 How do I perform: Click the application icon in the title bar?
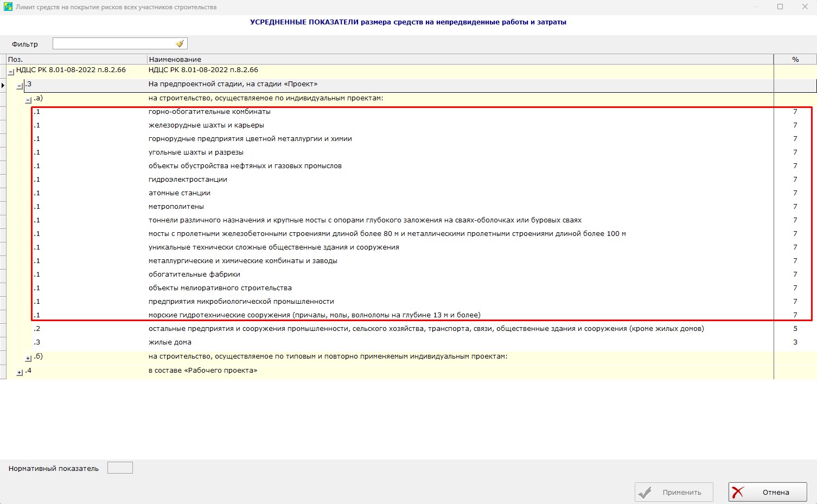coord(8,7)
